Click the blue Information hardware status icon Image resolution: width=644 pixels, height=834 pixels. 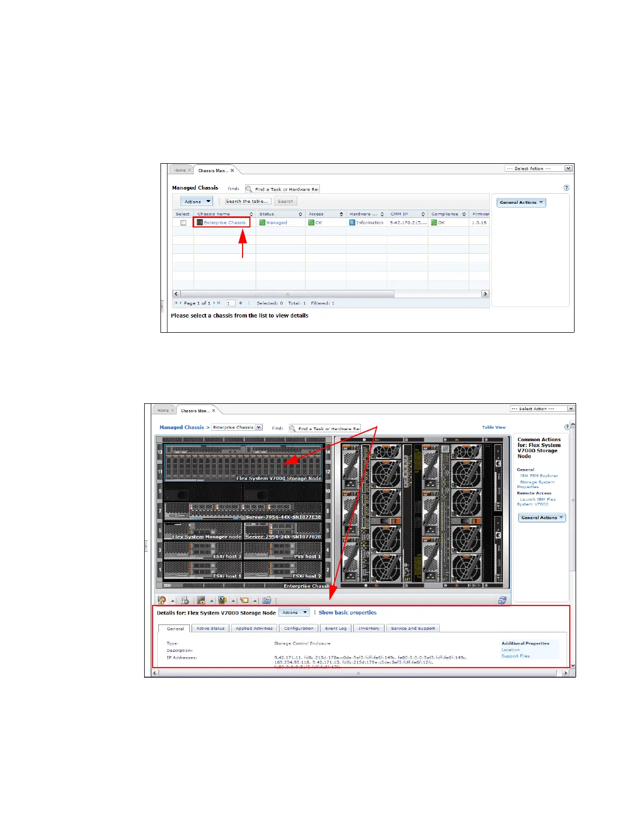353,223
